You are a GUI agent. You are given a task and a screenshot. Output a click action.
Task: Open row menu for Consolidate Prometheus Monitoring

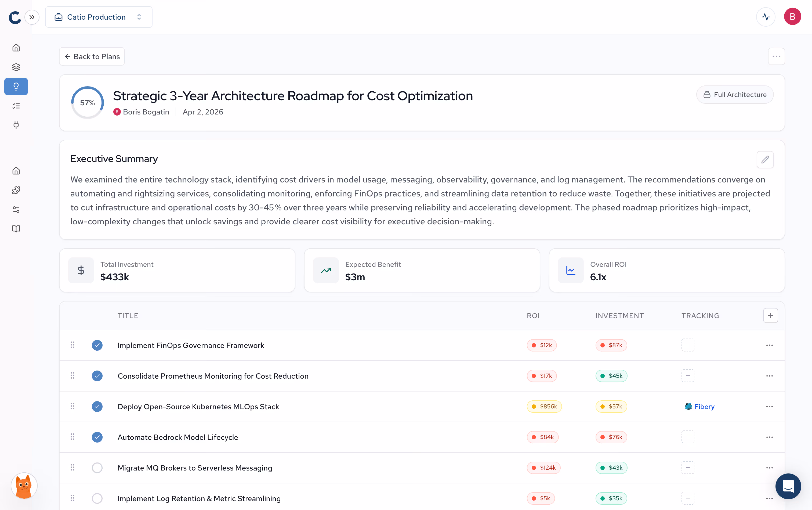(769, 376)
